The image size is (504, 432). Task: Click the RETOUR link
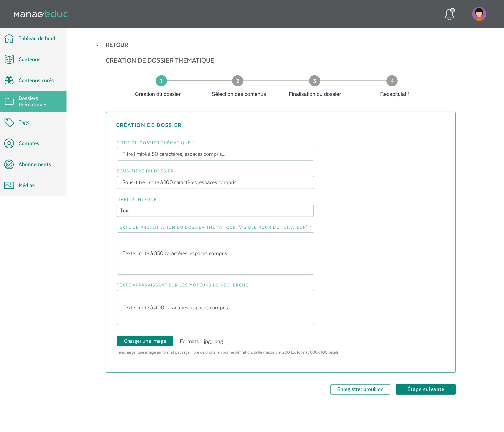tap(117, 45)
